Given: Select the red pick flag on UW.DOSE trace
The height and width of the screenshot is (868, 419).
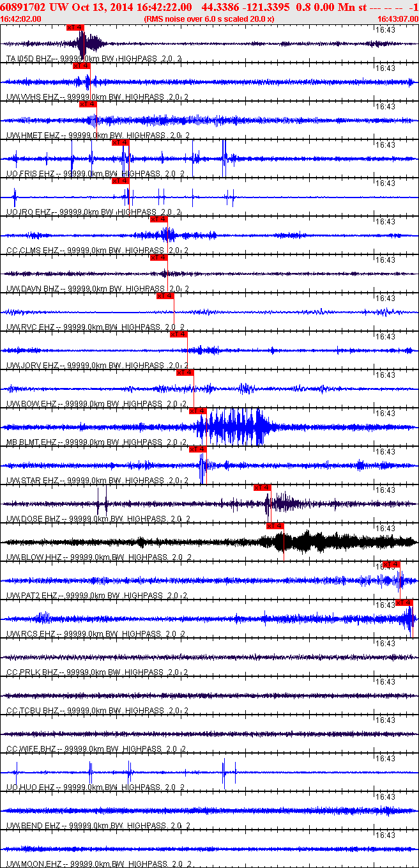Looking at the screenshot, I should click(x=263, y=488).
